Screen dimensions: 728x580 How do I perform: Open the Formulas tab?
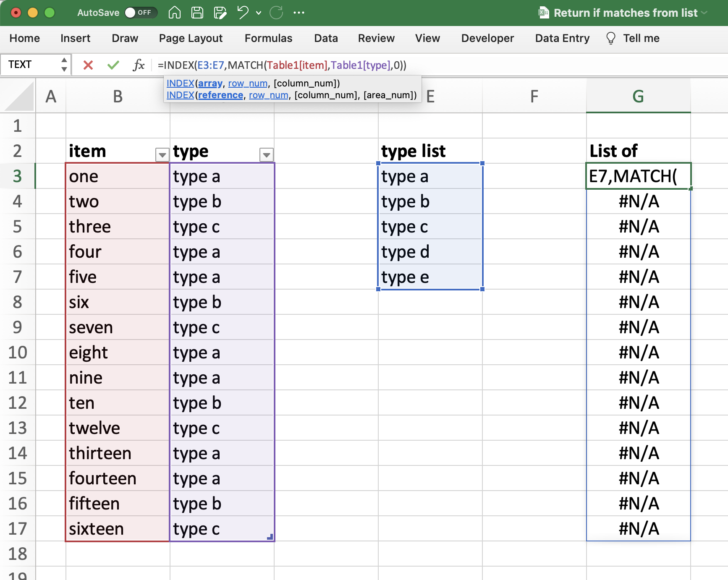(268, 38)
